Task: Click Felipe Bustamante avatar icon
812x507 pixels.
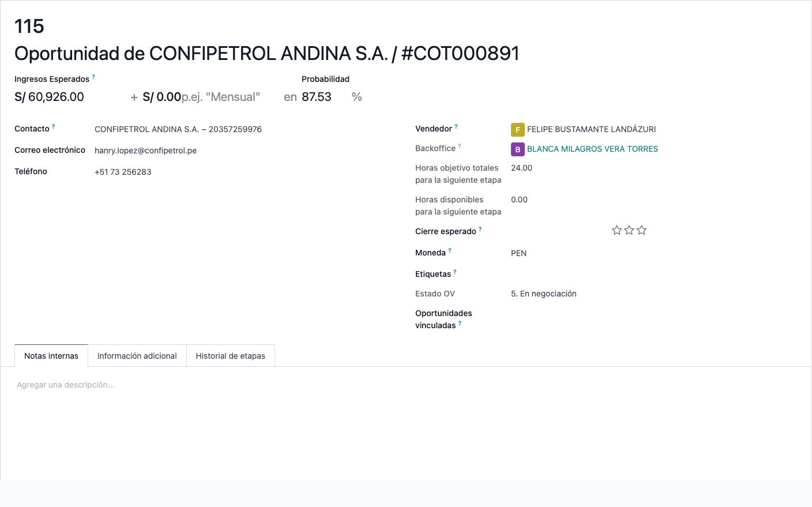Action: tap(517, 130)
